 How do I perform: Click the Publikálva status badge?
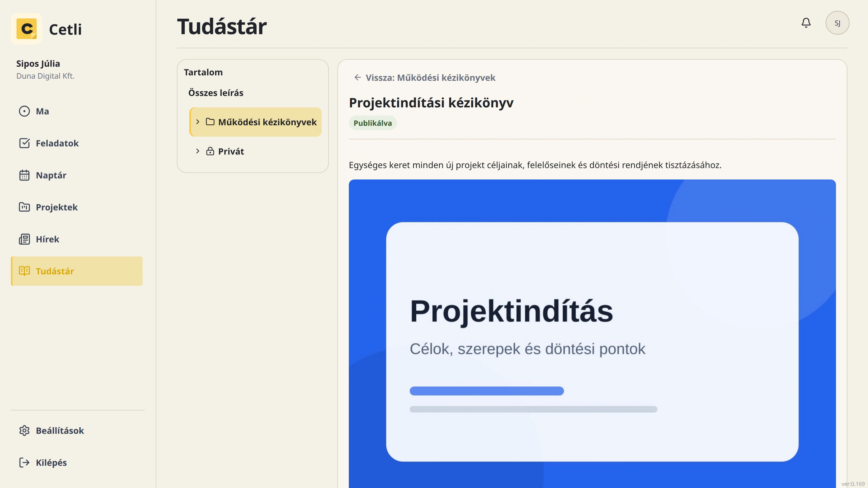(373, 123)
